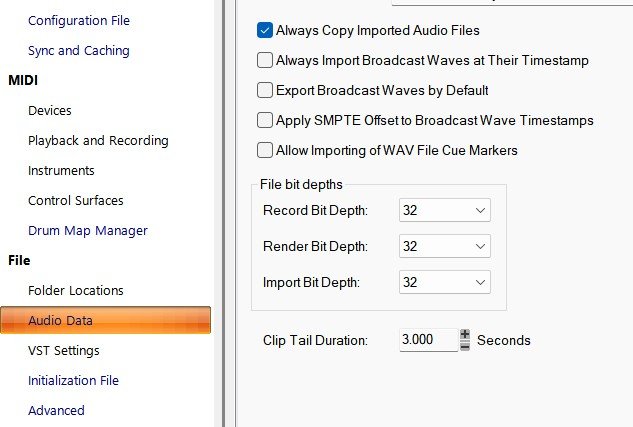Go to the Sync and Caching page

78,50
